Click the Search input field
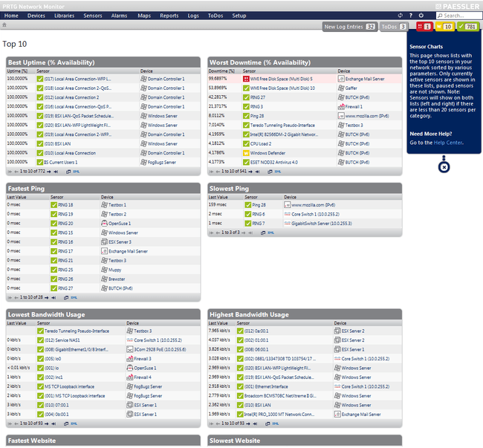The image size is (483, 448). (459, 16)
